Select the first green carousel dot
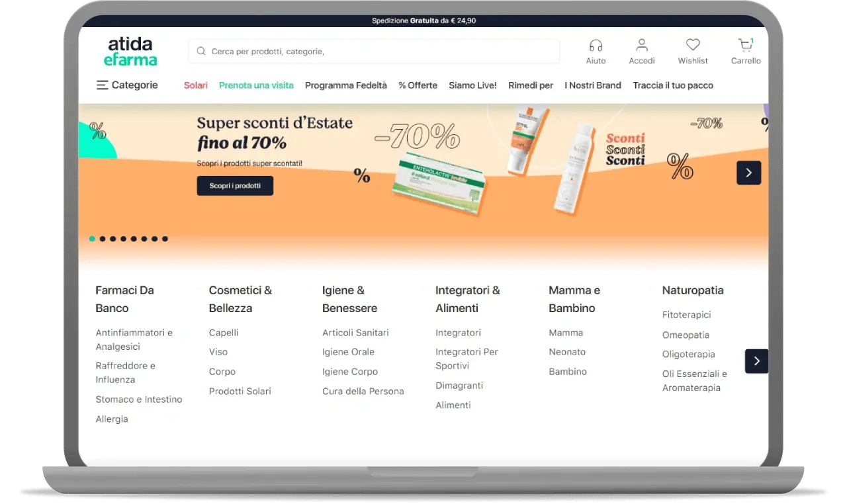The height and width of the screenshot is (504, 847). 92,239
